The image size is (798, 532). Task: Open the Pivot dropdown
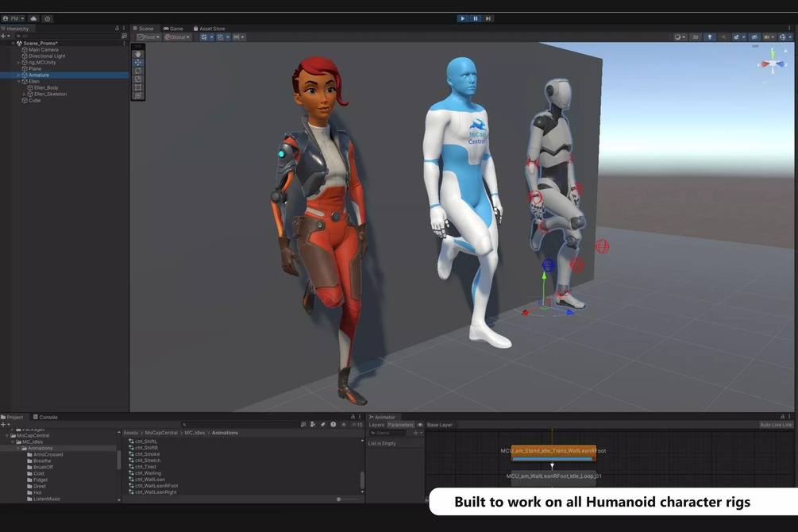click(148, 36)
